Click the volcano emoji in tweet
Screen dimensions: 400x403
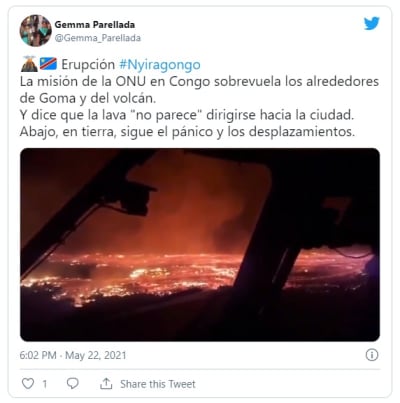pos(29,64)
